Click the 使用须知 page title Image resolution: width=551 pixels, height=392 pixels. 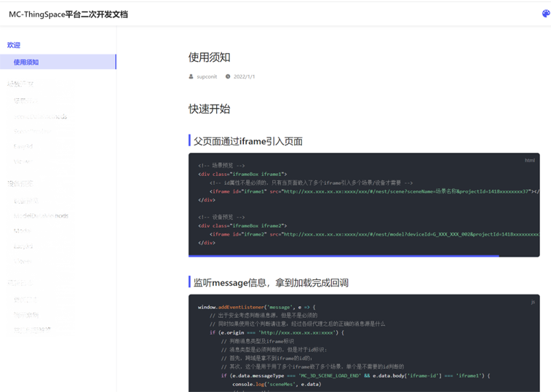(x=210, y=57)
